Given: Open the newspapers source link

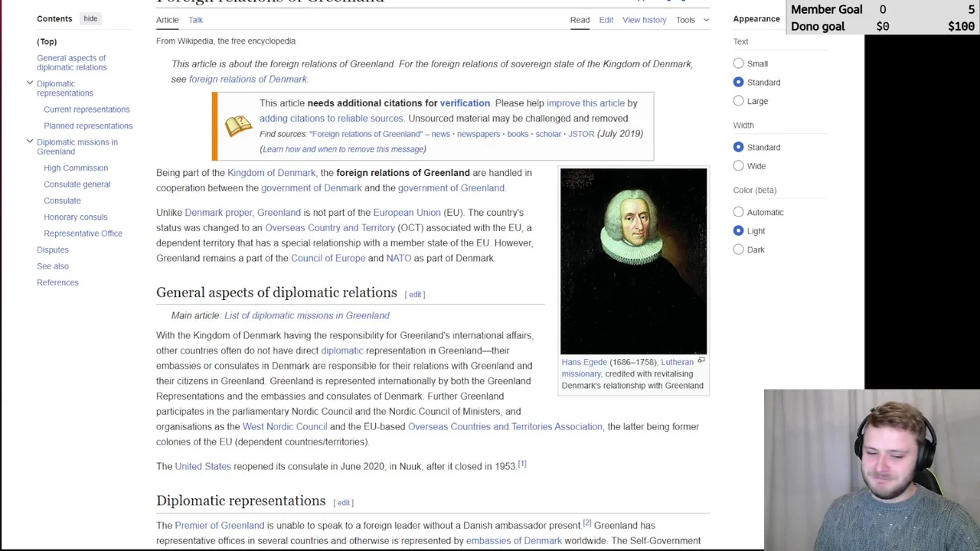Looking at the screenshot, I should 479,134.
